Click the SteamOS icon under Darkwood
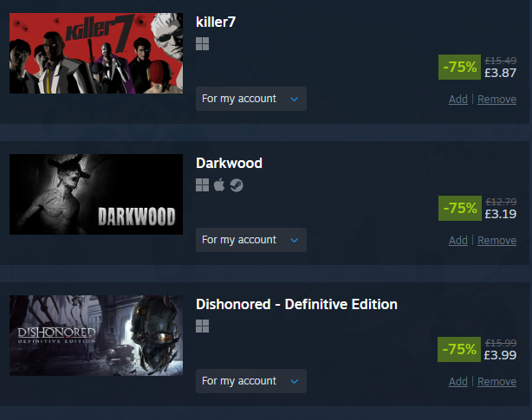The width and height of the screenshot is (532, 420). [237, 185]
